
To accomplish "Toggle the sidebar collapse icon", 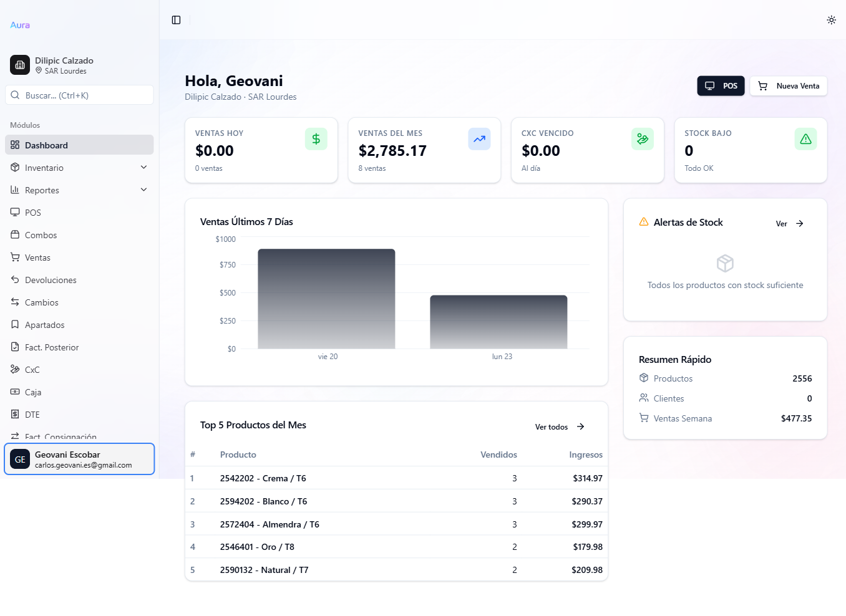I will point(176,19).
